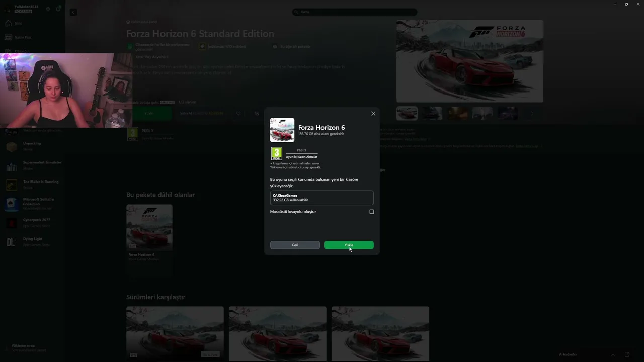Close the Forza Horizon 6 install dialog

[x=373, y=114]
